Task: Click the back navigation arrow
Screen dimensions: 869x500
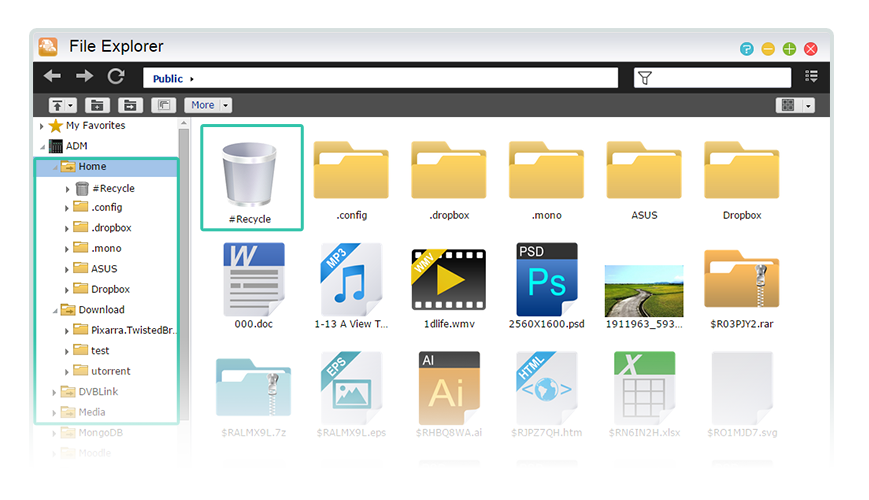Action: [52, 77]
